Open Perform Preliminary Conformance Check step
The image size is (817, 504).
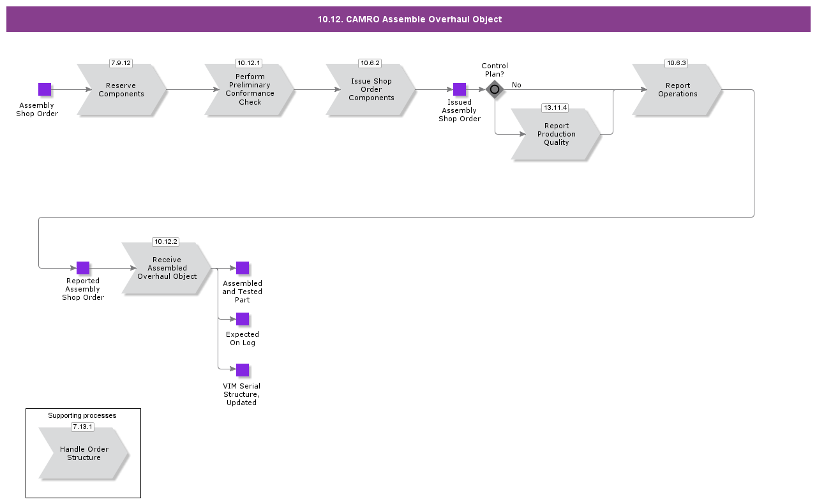click(x=249, y=89)
